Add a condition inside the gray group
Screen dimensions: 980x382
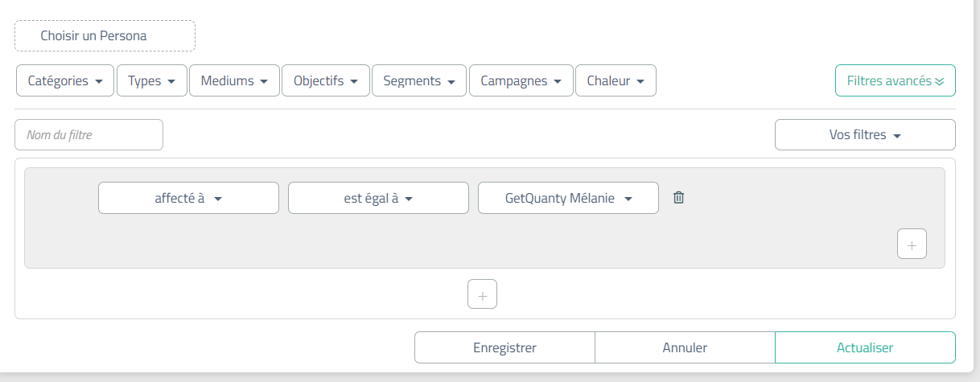click(912, 244)
